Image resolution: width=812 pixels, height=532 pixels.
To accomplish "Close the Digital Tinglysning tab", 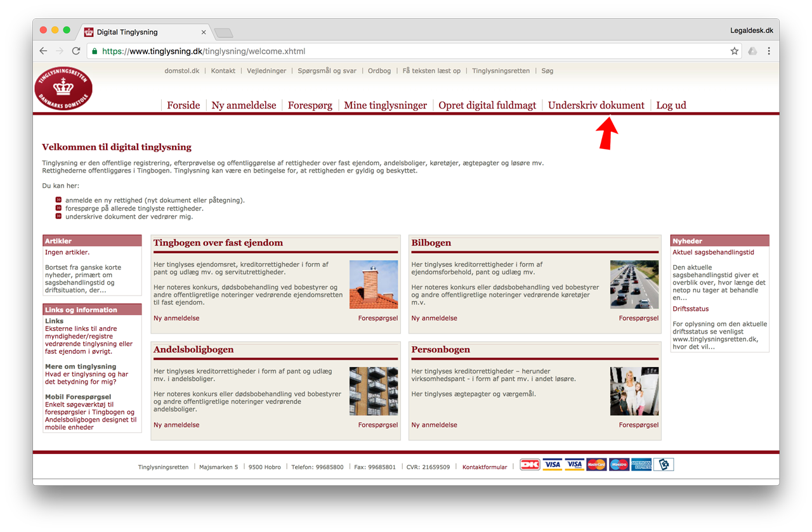I will coord(204,32).
